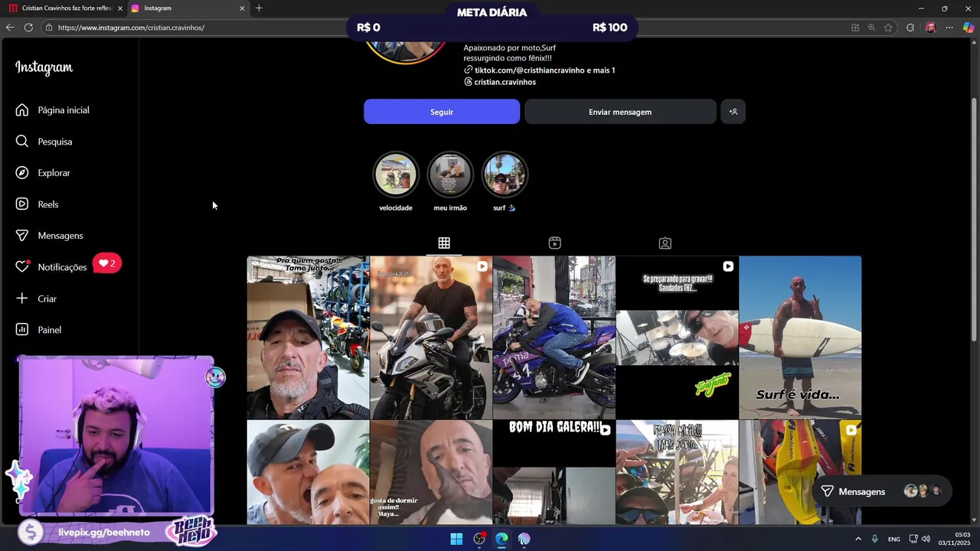Click the browser back arrow
Screen dimensions: 980x551
10,28
